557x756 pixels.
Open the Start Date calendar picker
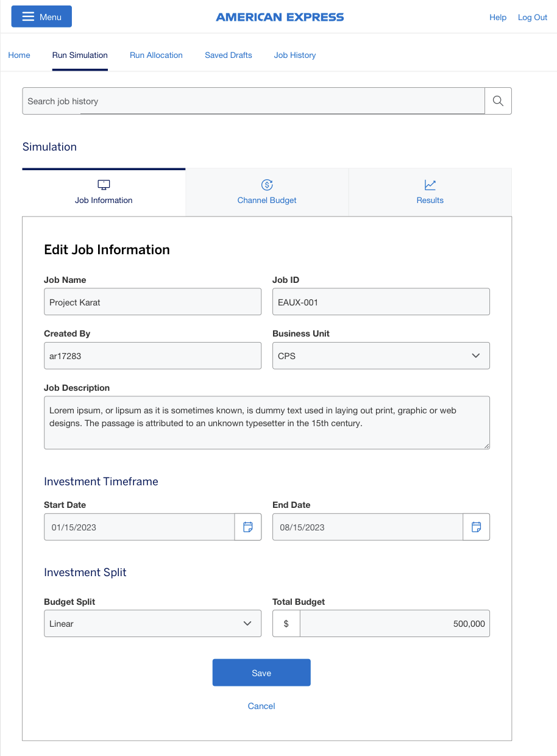coord(248,527)
